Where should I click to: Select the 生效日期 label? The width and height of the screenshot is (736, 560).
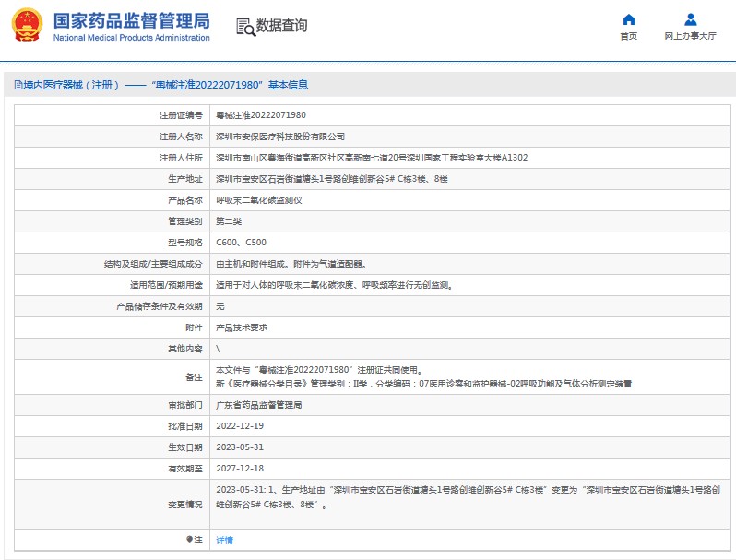pos(185,447)
